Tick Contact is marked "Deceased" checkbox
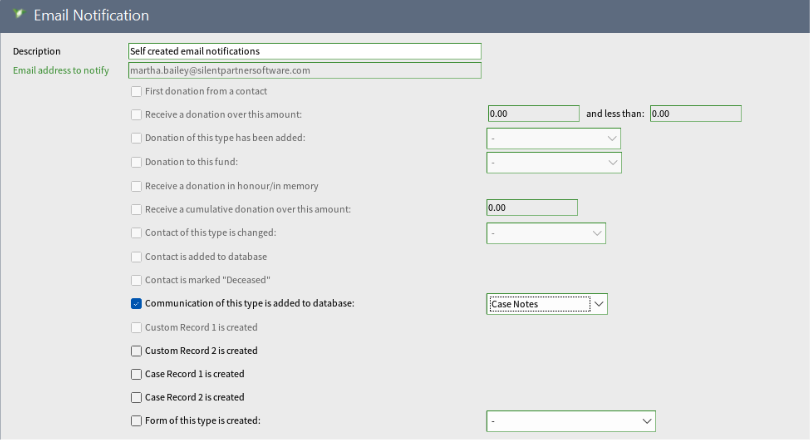This screenshot has width=810, height=440. [136, 280]
